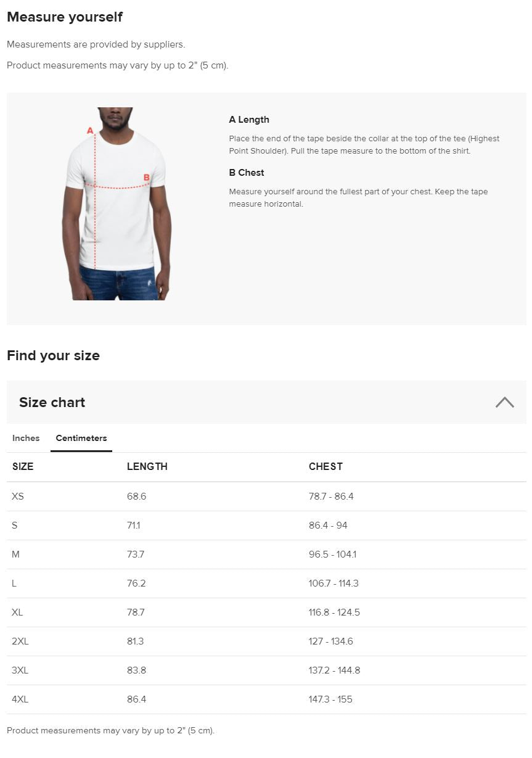Image resolution: width=532 pixels, height=758 pixels.
Task: Click the t-shirt model measurement image
Action: coord(117,204)
